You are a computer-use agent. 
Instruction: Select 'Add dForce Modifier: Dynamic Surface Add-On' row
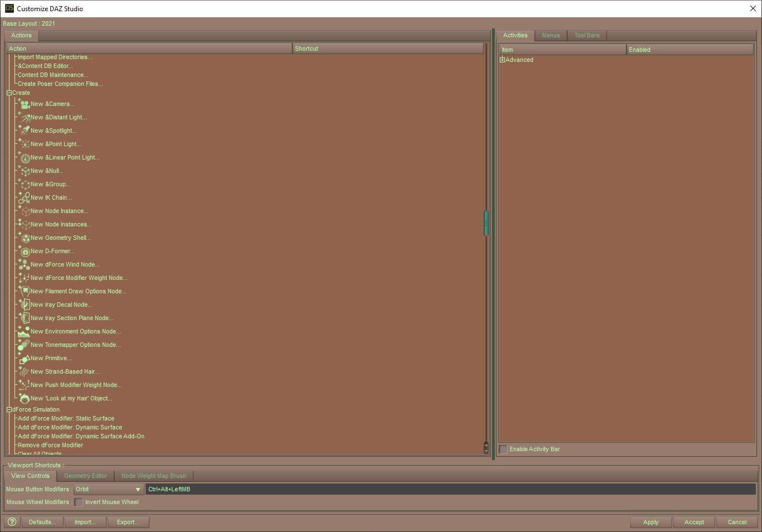(81, 437)
